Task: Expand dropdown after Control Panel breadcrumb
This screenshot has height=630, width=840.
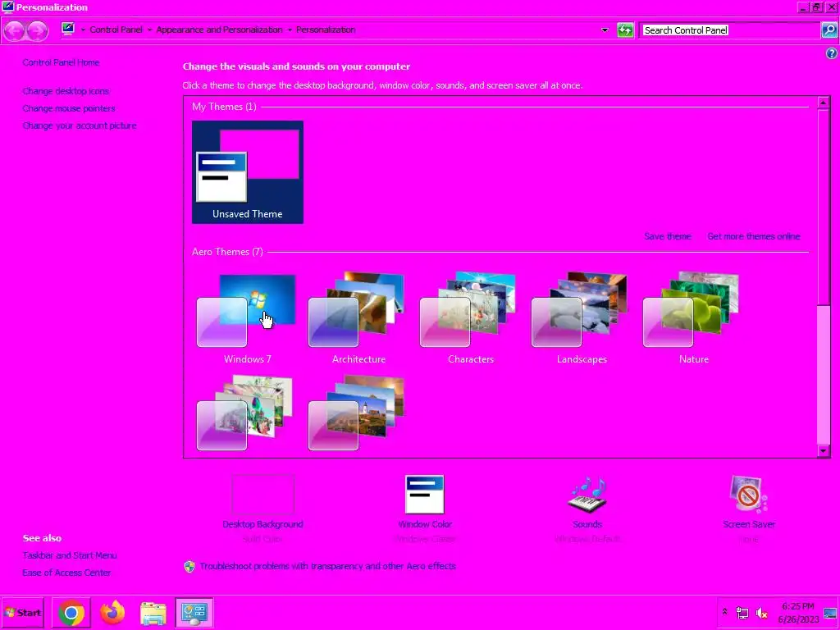Action: click(x=149, y=30)
